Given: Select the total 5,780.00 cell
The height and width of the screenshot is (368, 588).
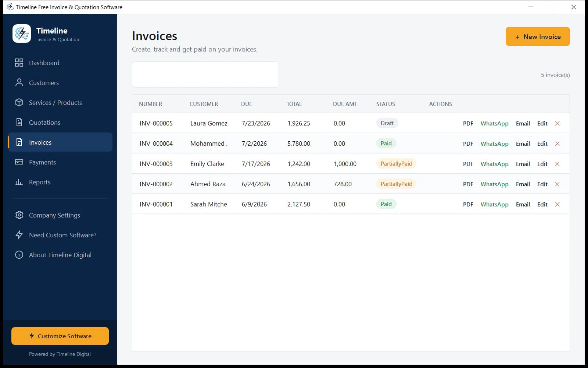Looking at the screenshot, I should coord(298,144).
